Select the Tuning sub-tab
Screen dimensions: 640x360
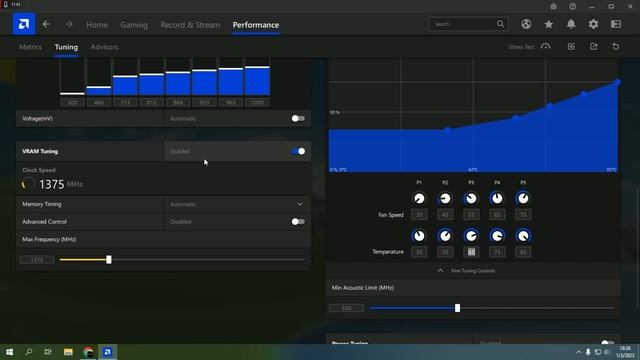[x=66, y=47]
